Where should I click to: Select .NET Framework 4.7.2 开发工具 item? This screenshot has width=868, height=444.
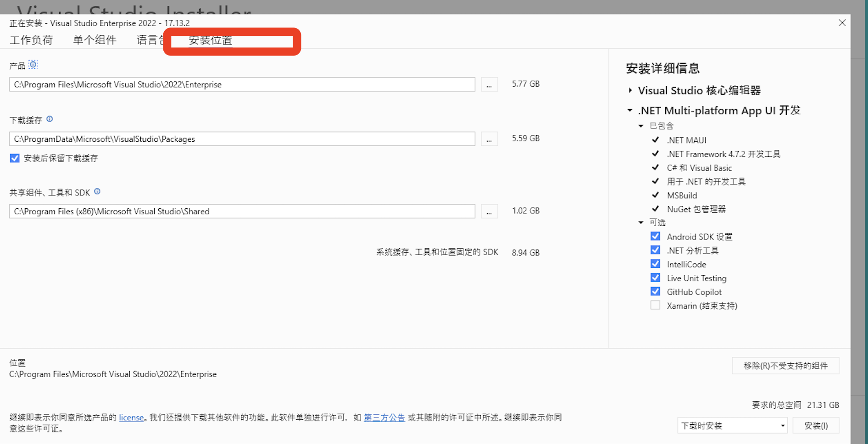tap(723, 154)
